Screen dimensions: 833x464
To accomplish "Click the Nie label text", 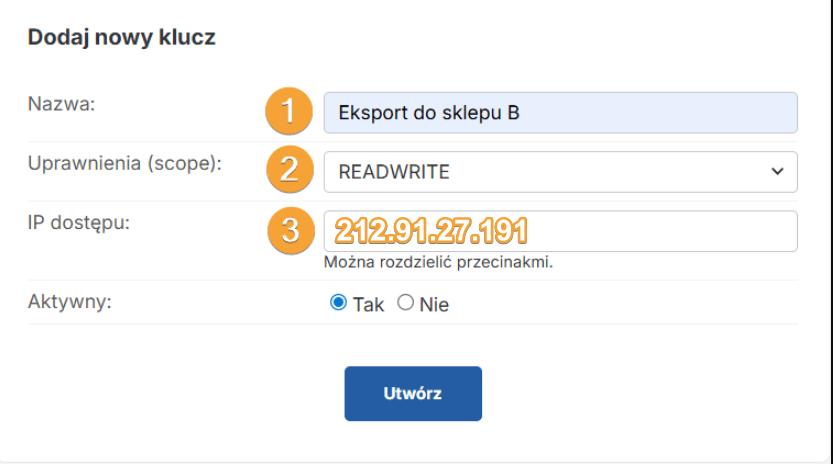I will 434,305.
